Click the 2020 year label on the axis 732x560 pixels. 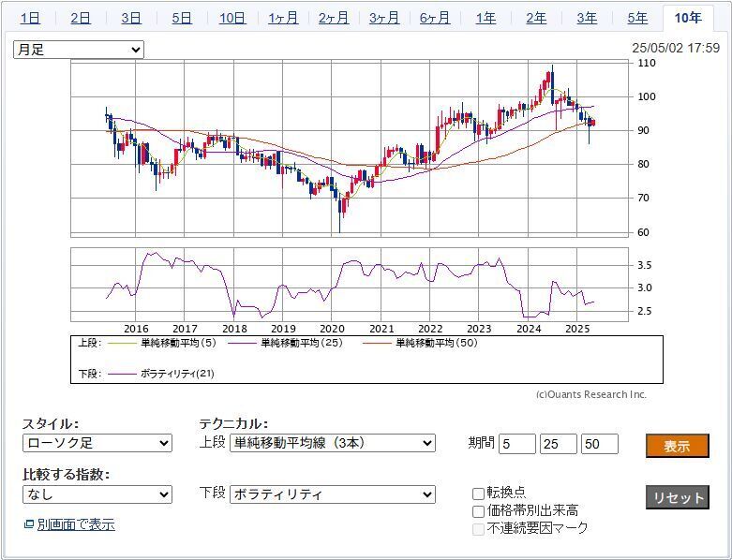coord(332,329)
